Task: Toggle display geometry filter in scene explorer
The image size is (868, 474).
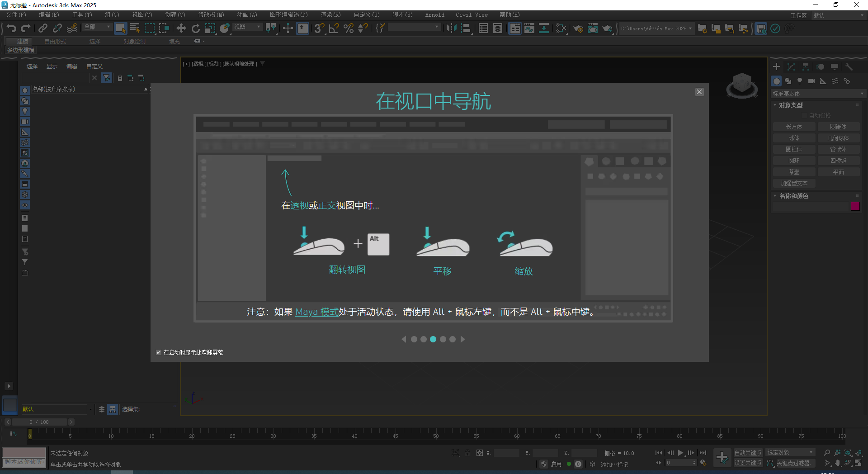Action: coord(25,90)
